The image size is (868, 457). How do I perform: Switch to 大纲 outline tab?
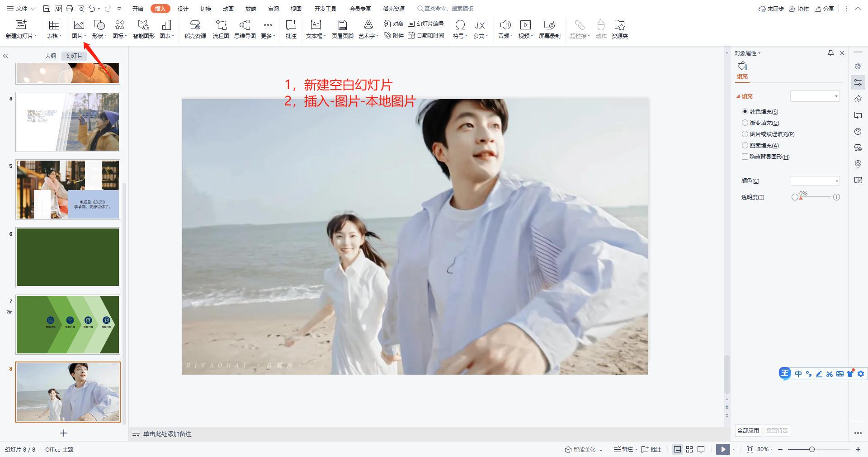point(51,56)
